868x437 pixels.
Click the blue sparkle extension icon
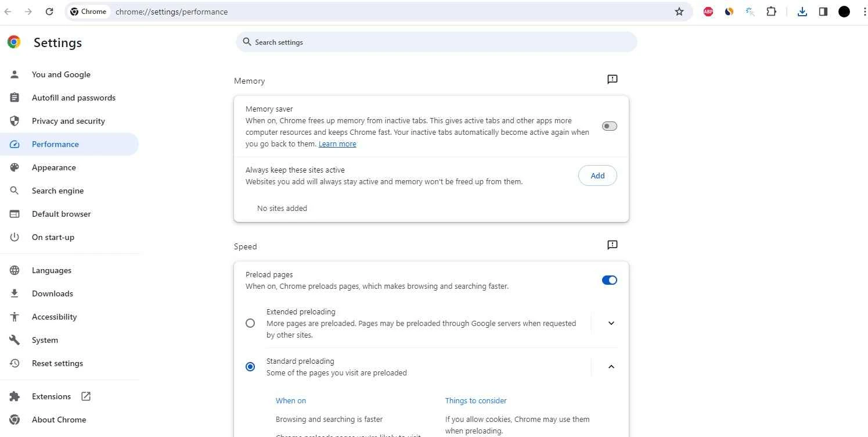[x=750, y=12]
